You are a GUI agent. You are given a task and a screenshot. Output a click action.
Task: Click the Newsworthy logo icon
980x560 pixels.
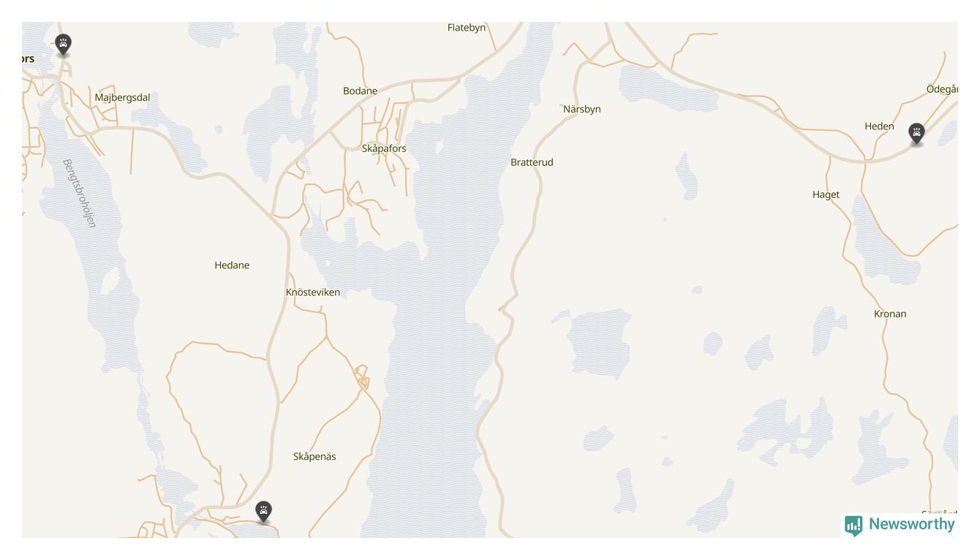tap(853, 526)
